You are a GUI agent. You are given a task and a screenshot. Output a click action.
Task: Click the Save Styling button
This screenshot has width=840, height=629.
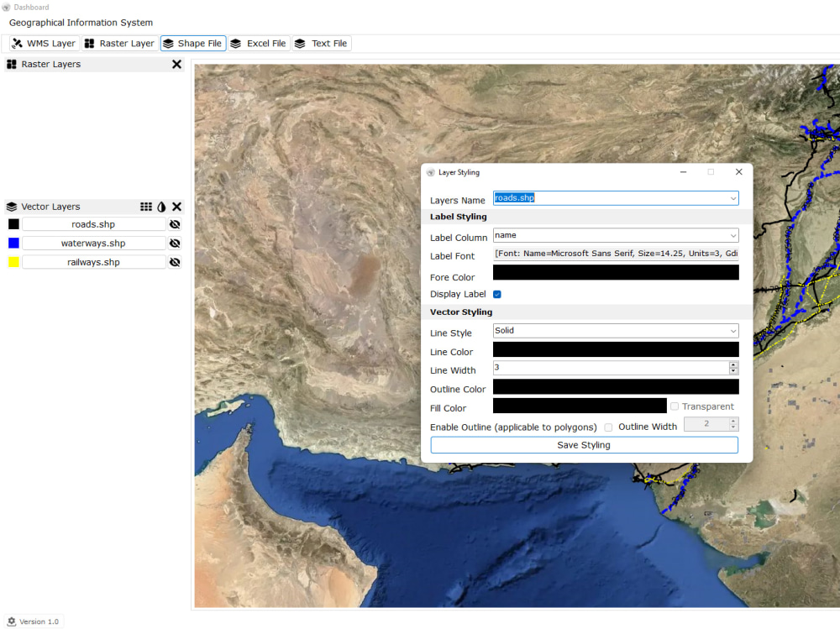(584, 445)
